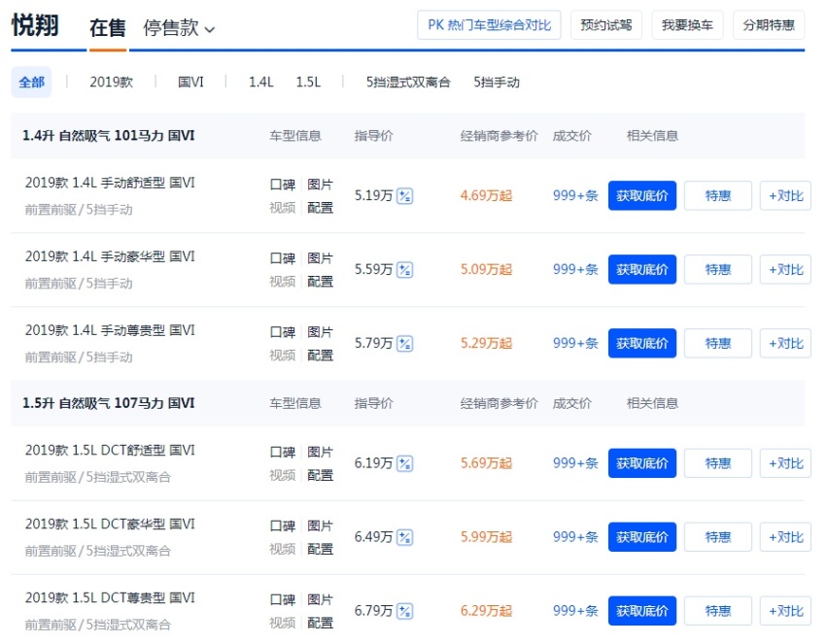The height and width of the screenshot is (644, 828).
Task: Select the 全部 filter
Action: pyautogui.click(x=31, y=83)
